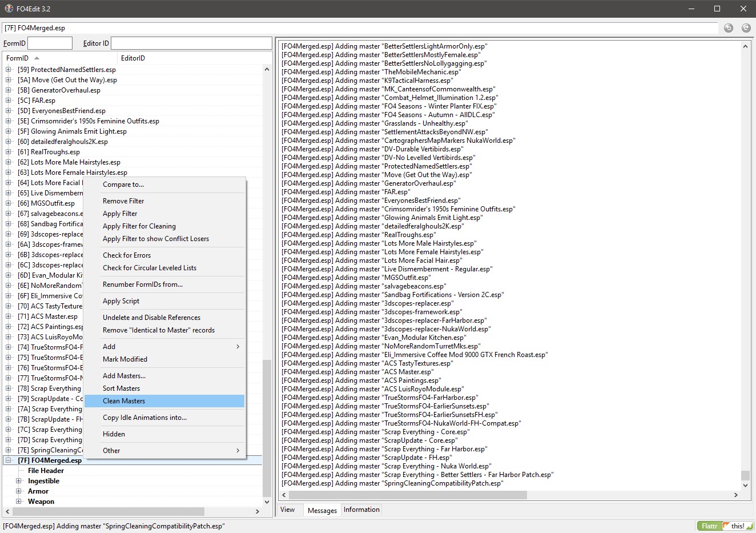Screen dimensions: 756x533
Task: Click the navigate back arrow button
Action: point(729,28)
